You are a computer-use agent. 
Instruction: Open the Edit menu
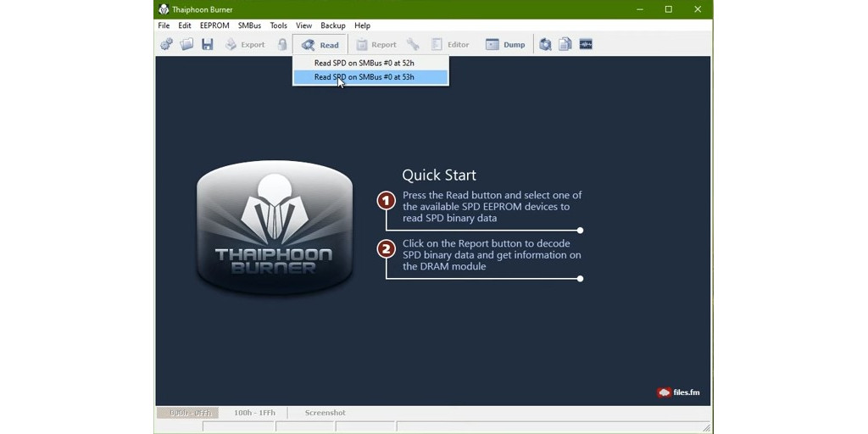pyautogui.click(x=184, y=25)
